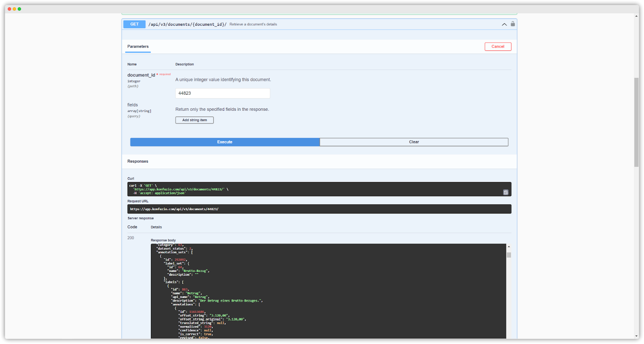Viewport: 644px width, 344px height.
Task: Collapse the endpoint with the chevron arrow
Action: click(504, 25)
